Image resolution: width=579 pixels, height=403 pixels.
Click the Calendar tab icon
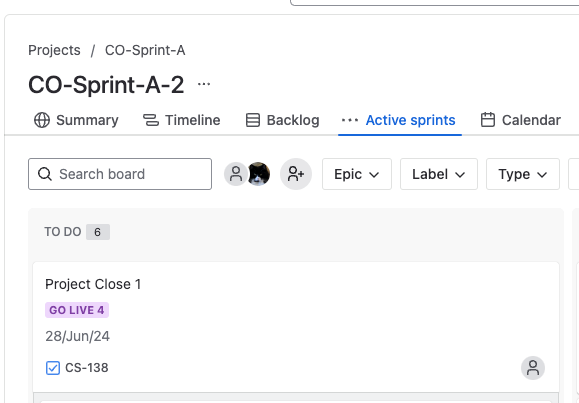click(488, 120)
